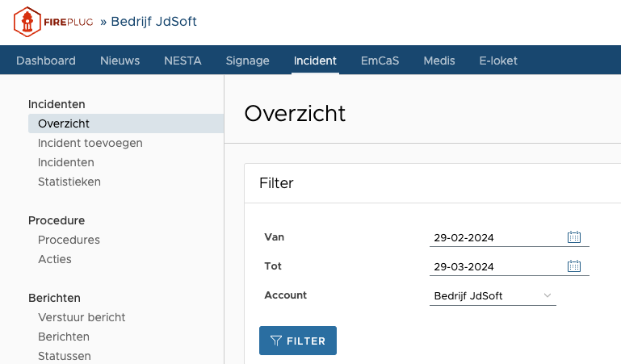Open Statussen in Berichten section
Viewport: 621px width, 364px height.
pos(65,356)
